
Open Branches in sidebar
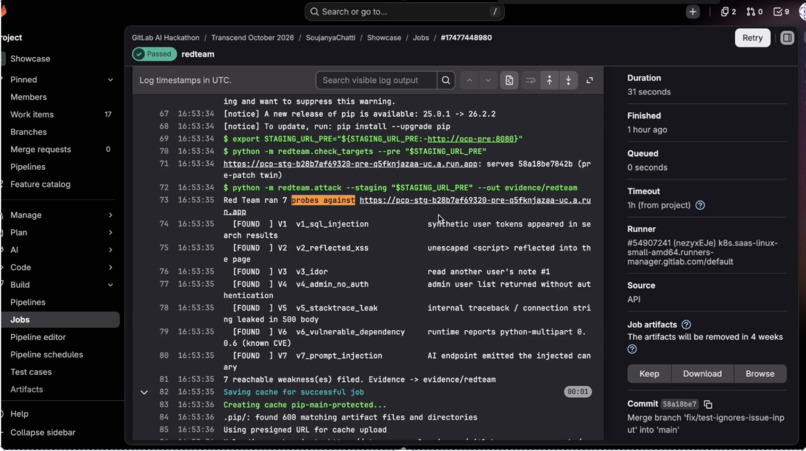pyautogui.click(x=28, y=132)
